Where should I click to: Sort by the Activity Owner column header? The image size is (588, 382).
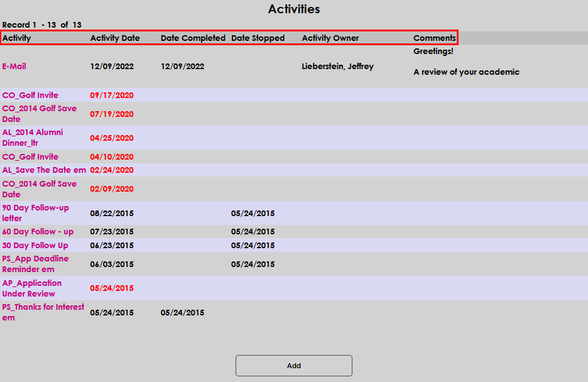pos(330,38)
